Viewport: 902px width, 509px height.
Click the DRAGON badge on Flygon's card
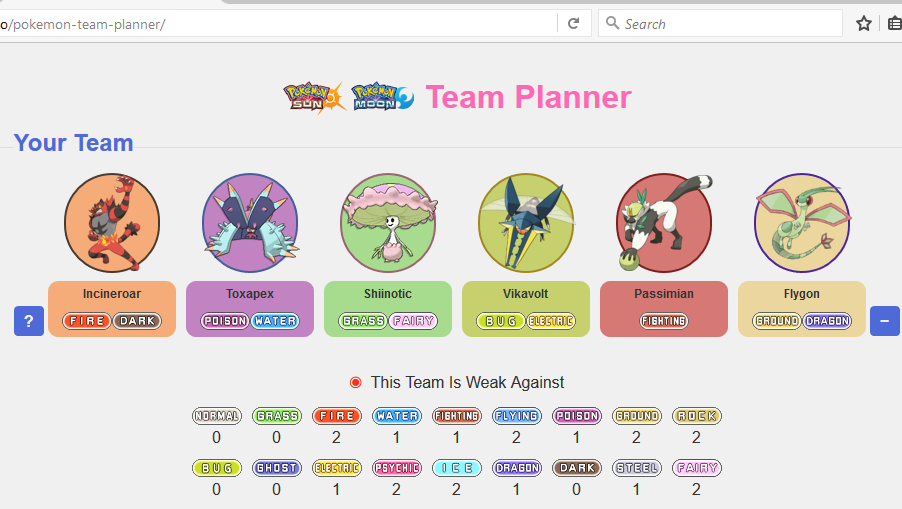click(827, 321)
